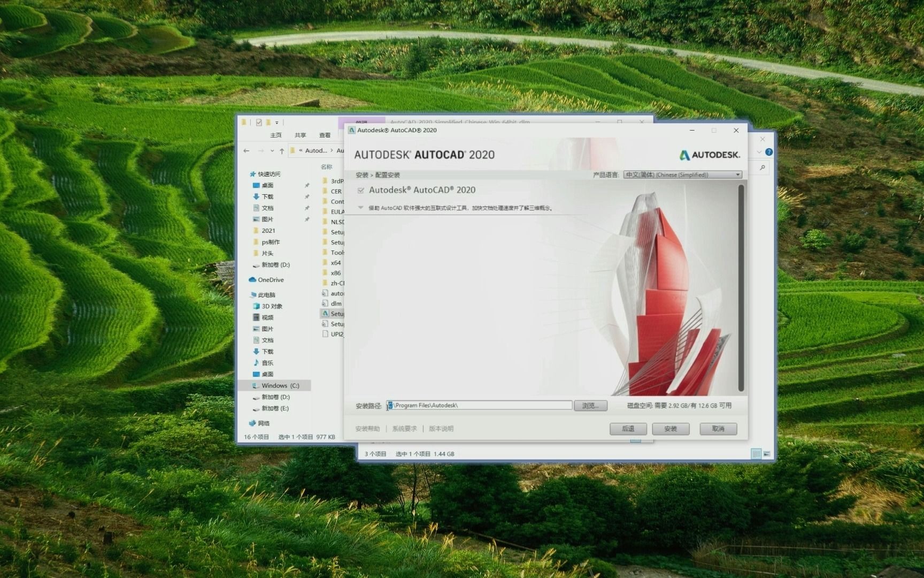The image size is (924, 578).
Task: Switch to the 共享 ribbon tab
Action: (x=300, y=135)
